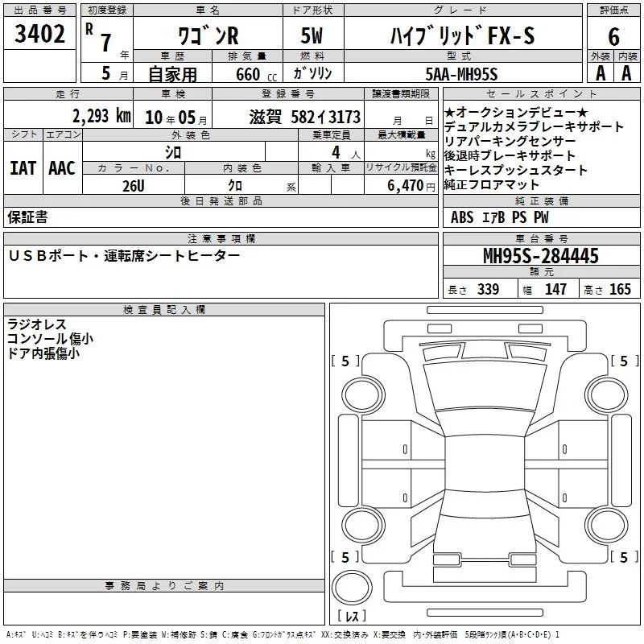Click the exterior grade A under 外装
This screenshot has width=644, height=644.
tap(601, 72)
